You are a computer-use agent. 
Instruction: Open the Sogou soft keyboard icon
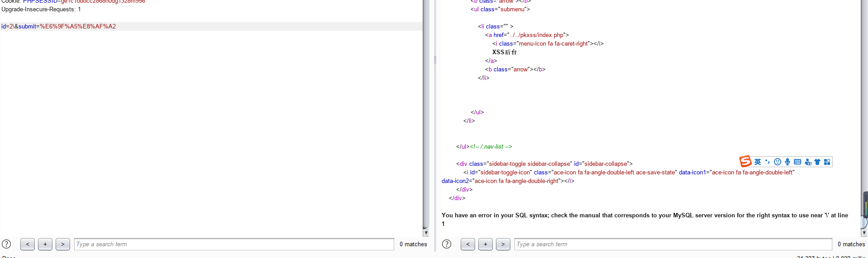(x=797, y=162)
